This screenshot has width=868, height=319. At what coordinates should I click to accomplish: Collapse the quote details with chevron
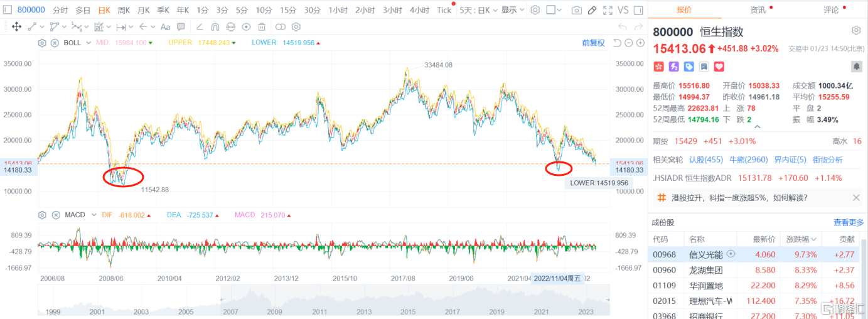pos(757,126)
